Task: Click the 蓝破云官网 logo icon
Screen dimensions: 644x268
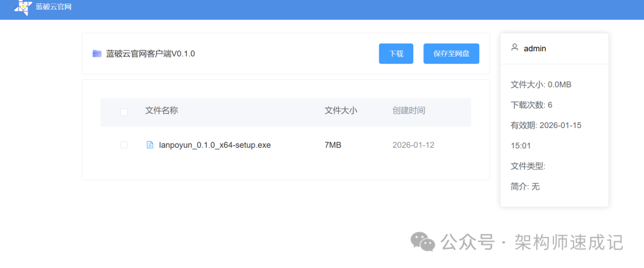Action: pos(23,8)
